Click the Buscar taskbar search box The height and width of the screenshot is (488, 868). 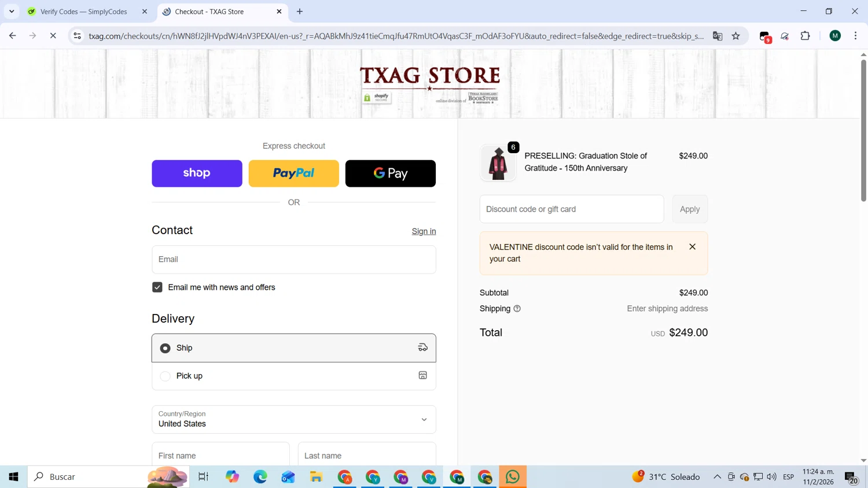click(x=108, y=476)
